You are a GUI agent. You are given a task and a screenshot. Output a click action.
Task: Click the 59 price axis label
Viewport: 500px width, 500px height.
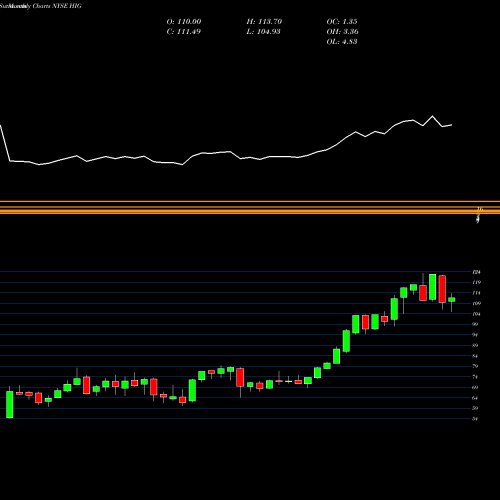pos(475,408)
